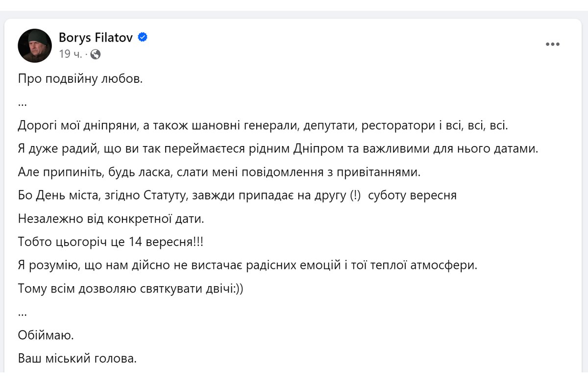
Task: Click the line starting "Бо День міста"
Action: tap(237, 196)
